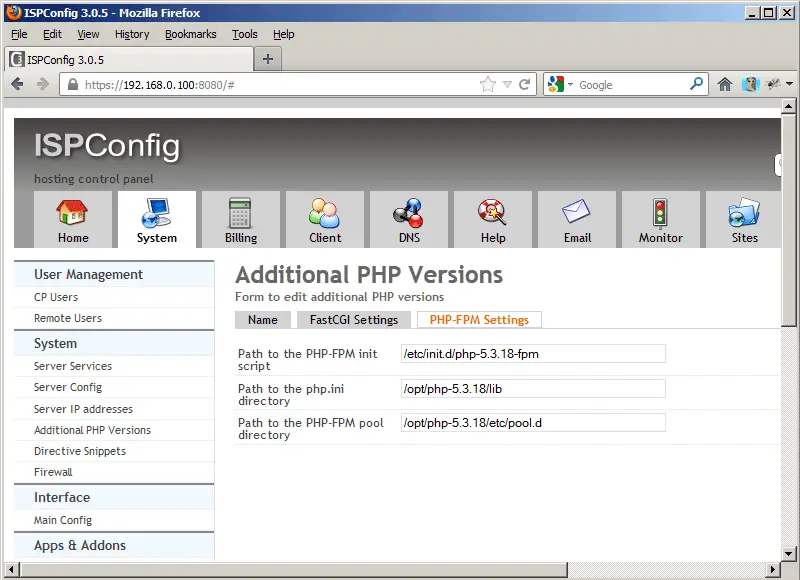This screenshot has width=800, height=580.
Task: Click the Firefox logo in the title bar
Action: 13,12
